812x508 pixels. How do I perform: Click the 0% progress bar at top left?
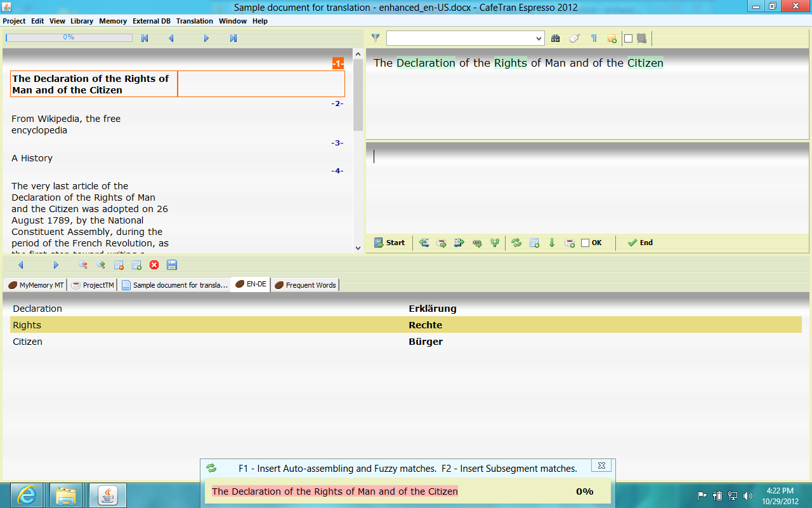point(69,37)
